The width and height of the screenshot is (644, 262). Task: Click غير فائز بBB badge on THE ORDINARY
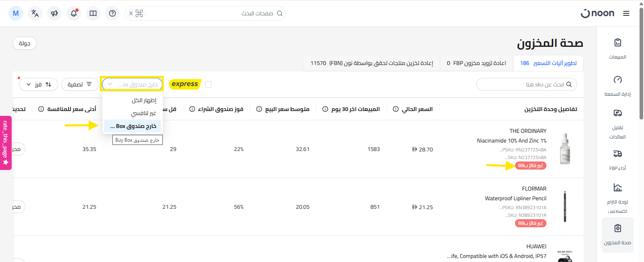pyautogui.click(x=531, y=166)
